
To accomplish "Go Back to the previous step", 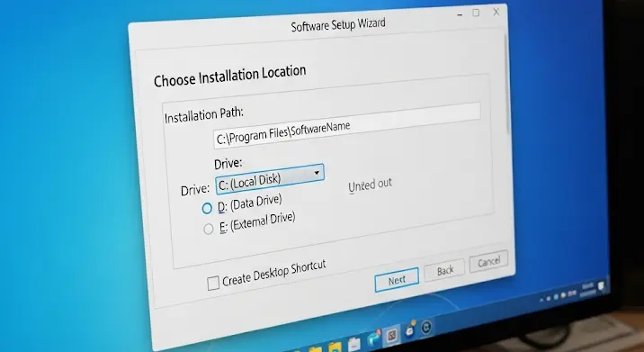I will tap(444, 270).
